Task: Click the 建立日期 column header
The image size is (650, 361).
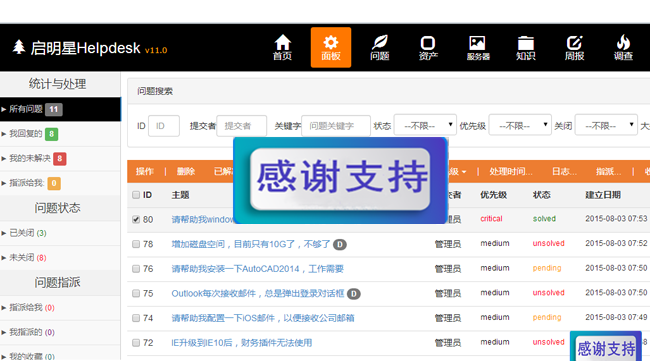Action: tap(603, 195)
